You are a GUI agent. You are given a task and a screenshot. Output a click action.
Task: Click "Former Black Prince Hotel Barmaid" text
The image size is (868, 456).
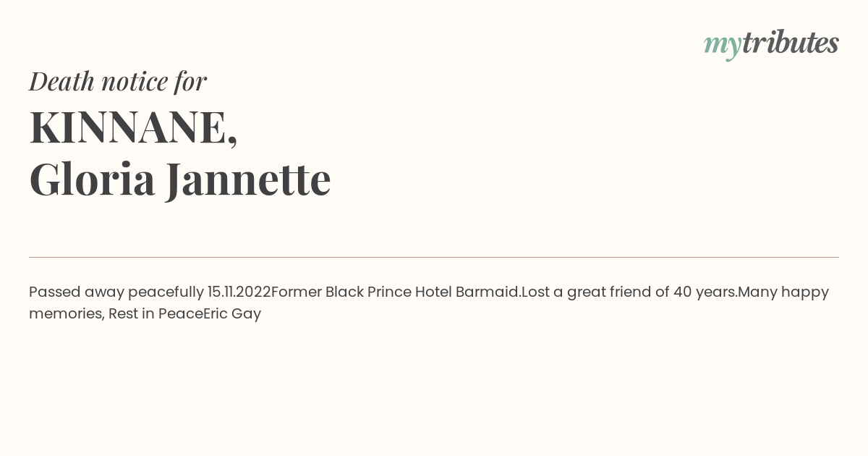pyautogui.click(x=395, y=292)
